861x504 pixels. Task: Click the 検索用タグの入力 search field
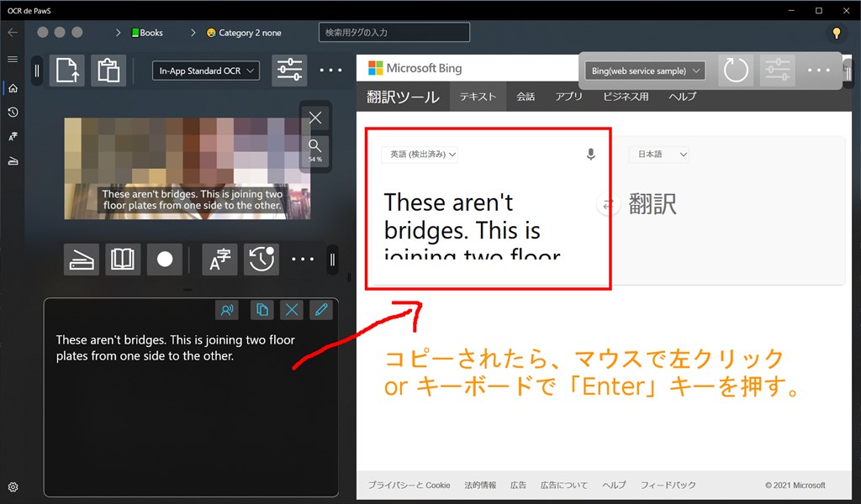[x=394, y=33]
